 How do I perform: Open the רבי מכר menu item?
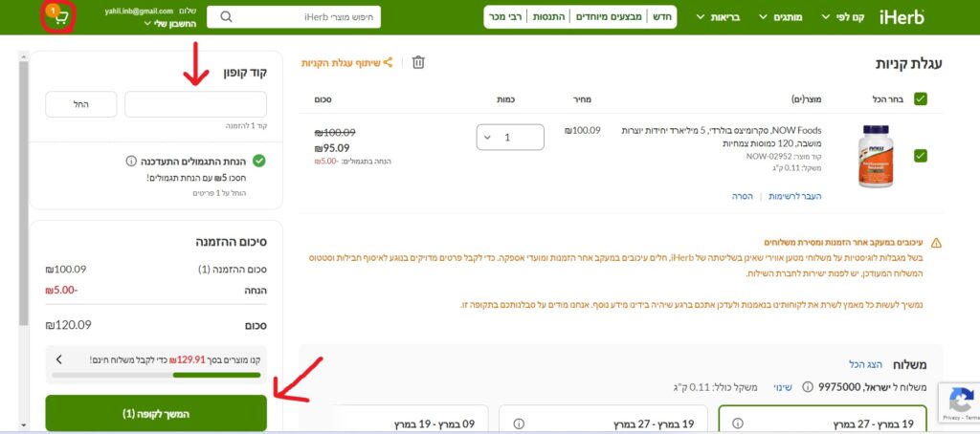pyautogui.click(x=506, y=17)
